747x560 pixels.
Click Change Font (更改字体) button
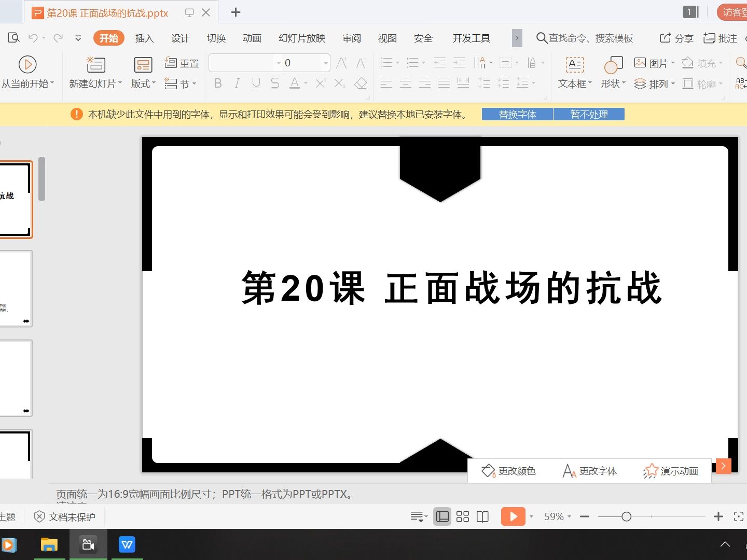[590, 471]
